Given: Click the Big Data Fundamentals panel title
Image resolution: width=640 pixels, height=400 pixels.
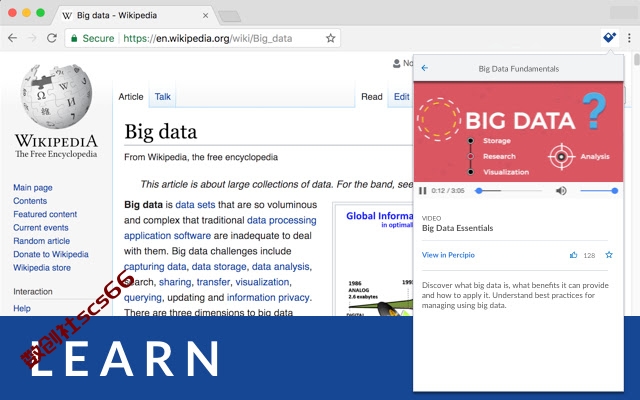Looking at the screenshot, I should pos(518,69).
